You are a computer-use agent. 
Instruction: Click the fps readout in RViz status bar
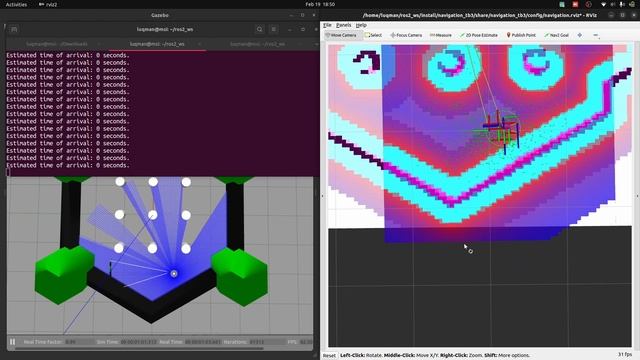click(625, 355)
